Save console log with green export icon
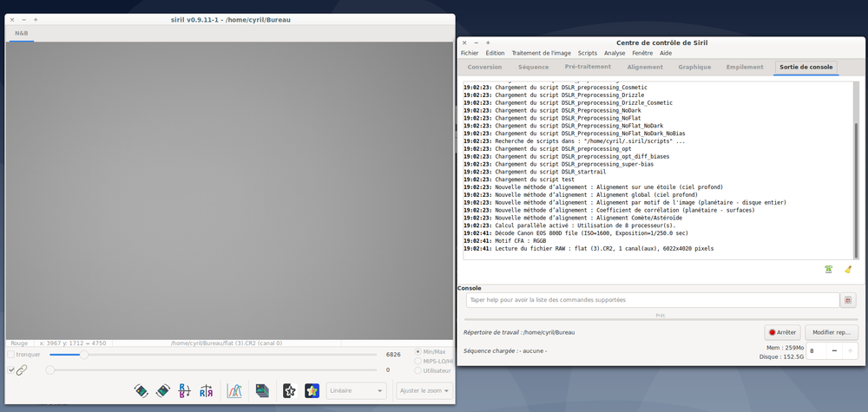This screenshot has width=868, height=412. pos(828,270)
